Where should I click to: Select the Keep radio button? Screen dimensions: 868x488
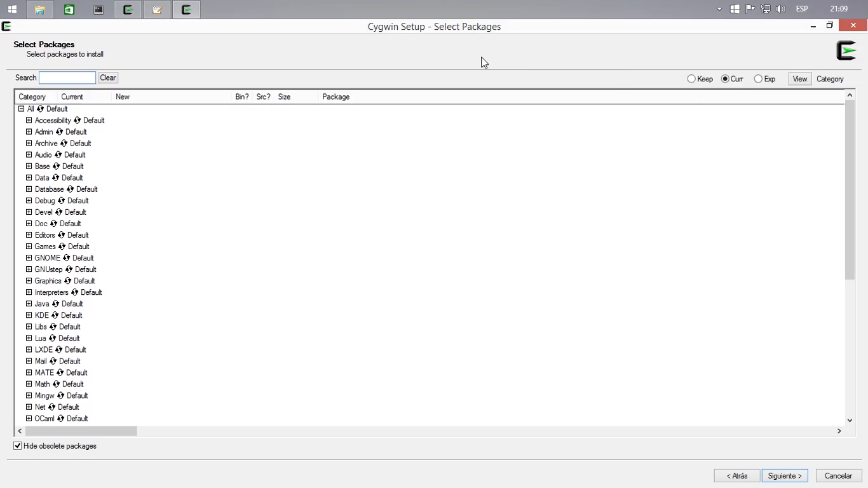click(x=691, y=78)
